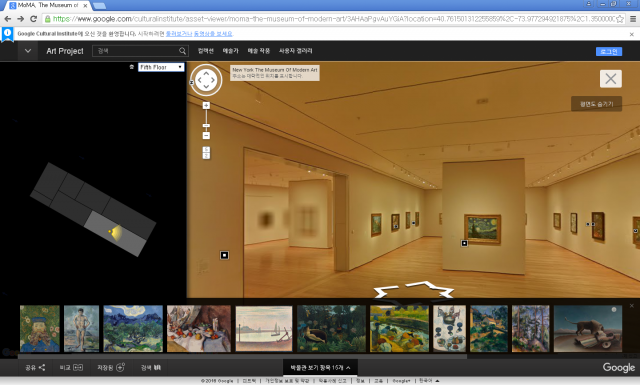Viewport: 640px width, 385px height.
Task: Click the hide floor plan button
Action: 596,104
